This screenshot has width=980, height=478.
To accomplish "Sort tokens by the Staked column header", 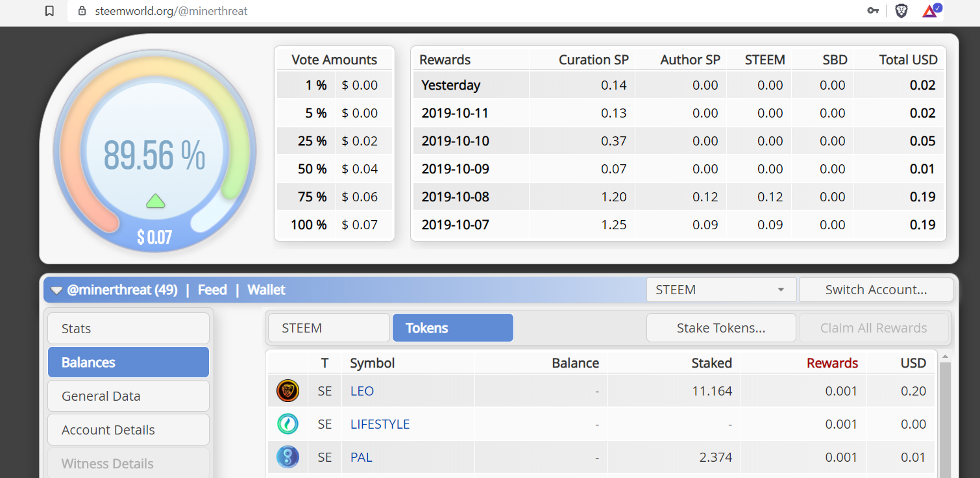I will tap(711, 363).
